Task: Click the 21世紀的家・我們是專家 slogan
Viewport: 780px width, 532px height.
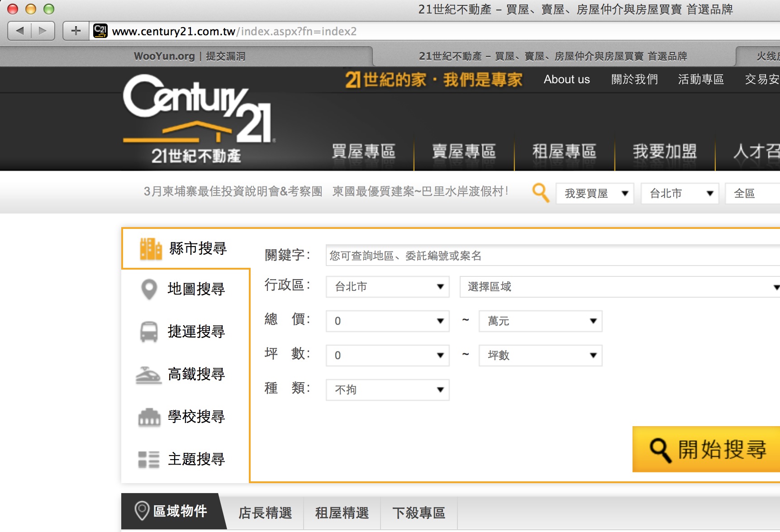Action: [433, 80]
